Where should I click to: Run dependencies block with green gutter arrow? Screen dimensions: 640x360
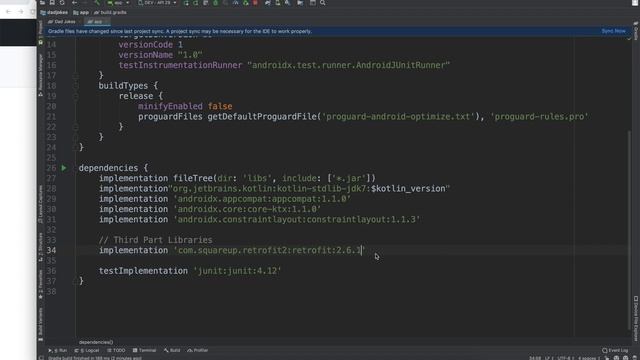[x=64, y=168]
